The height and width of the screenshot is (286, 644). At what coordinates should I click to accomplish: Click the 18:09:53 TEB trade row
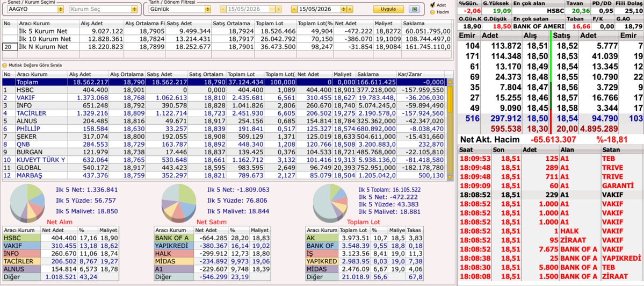pos(551,158)
